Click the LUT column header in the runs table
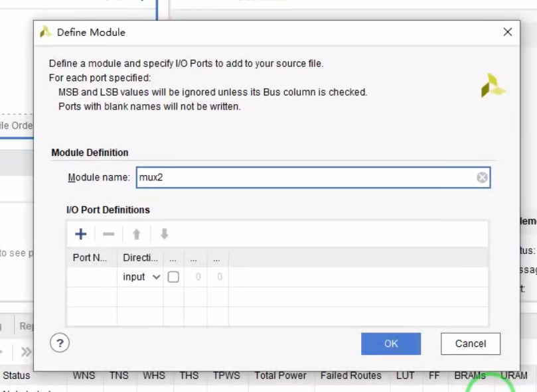The image size is (537, 392). [405, 375]
